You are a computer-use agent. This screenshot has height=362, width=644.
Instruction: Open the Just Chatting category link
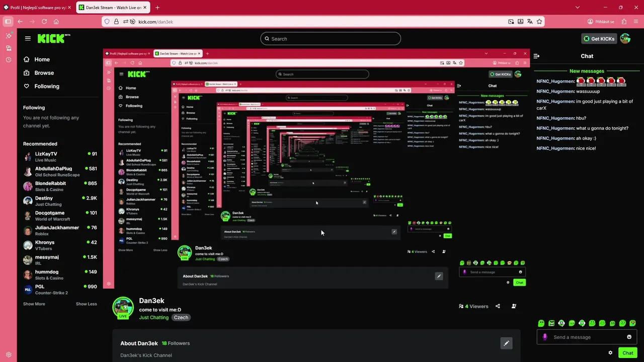point(154,318)
